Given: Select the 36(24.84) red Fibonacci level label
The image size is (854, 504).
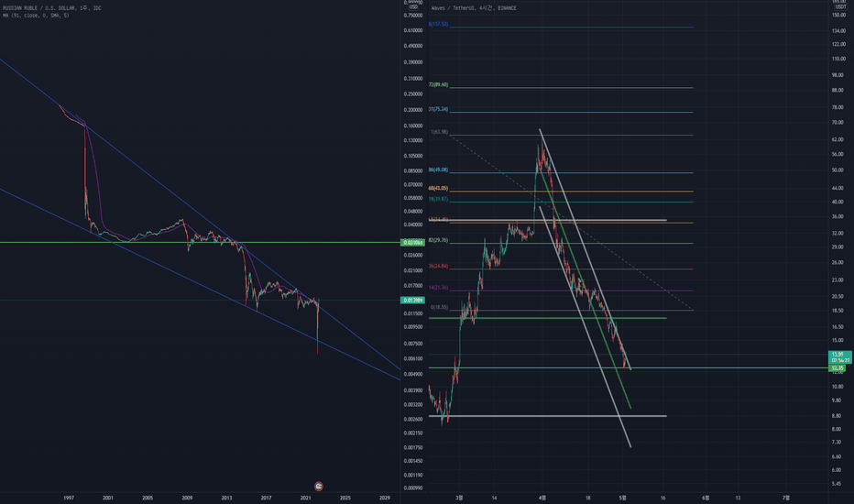Looking at the screenshot, I should 438,266.
